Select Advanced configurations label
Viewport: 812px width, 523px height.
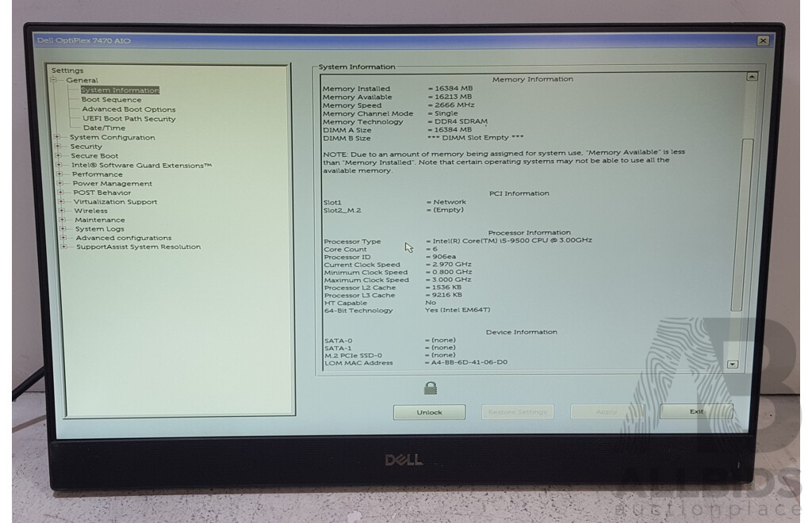click(x=124, y=238)
